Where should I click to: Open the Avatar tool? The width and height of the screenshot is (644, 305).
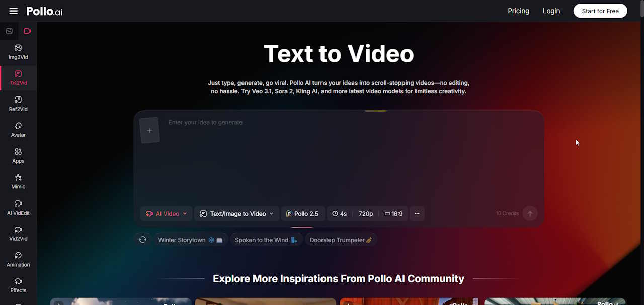[x=18, y=129]
